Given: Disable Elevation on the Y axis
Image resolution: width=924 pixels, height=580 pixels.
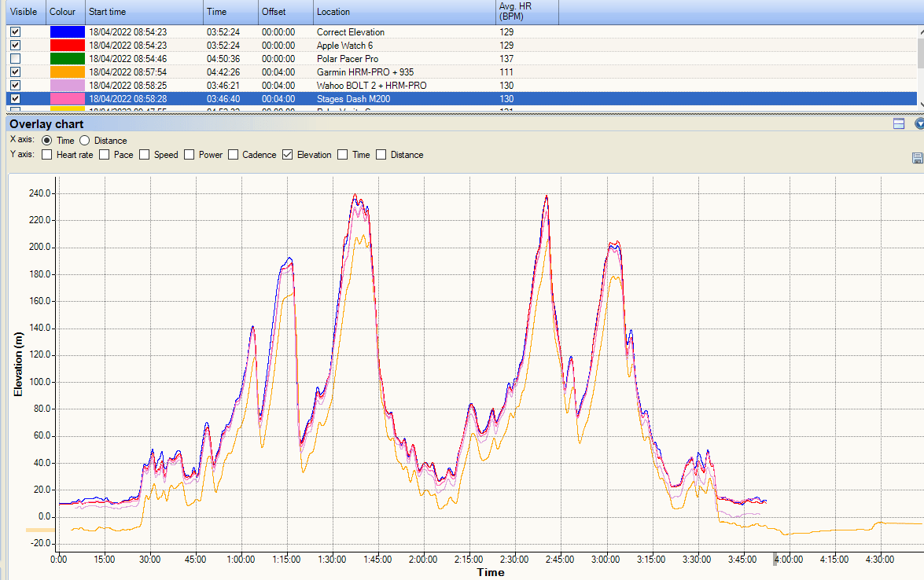Looking at the screenshot, I should 288,155.
